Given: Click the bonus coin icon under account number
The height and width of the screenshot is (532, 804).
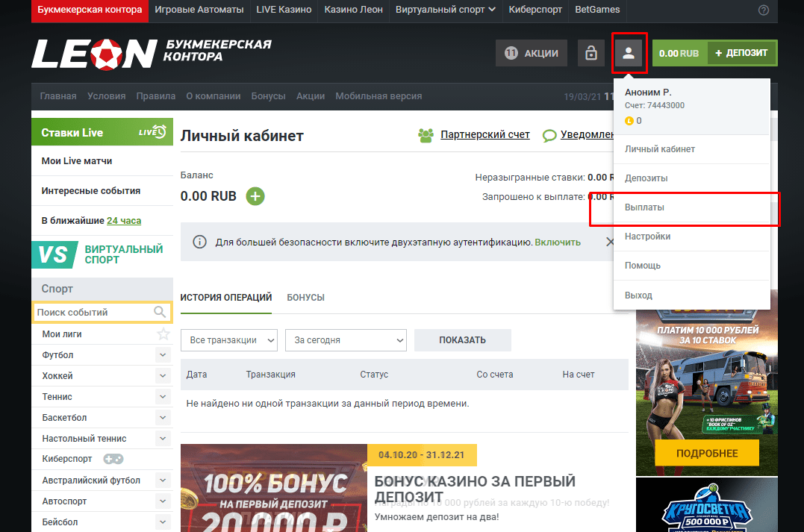Looking at the screenshot, I should (x=629, y=121).
